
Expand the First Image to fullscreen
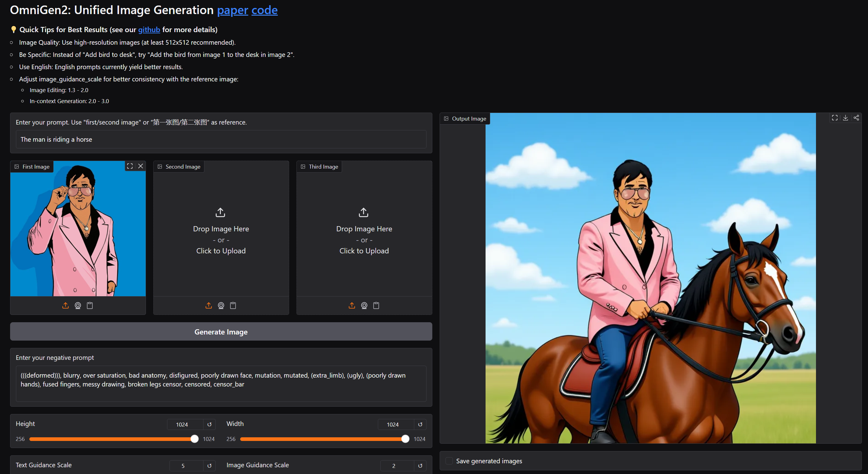[x=130, y=166]
